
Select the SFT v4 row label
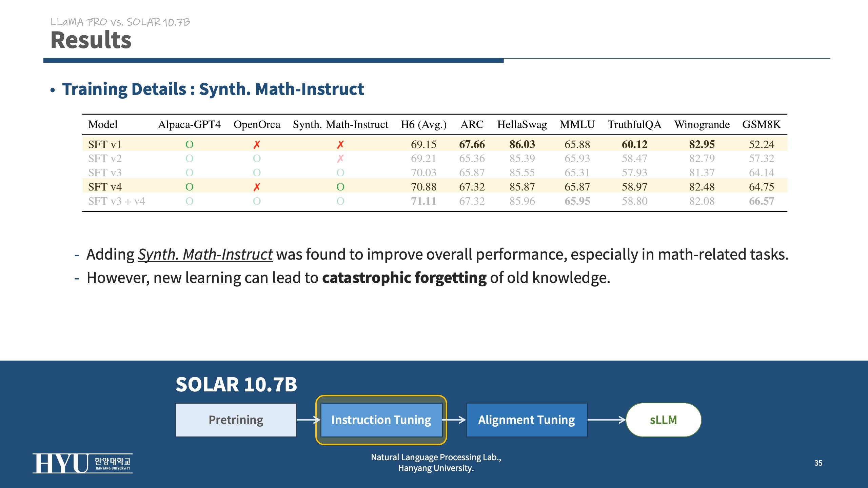tap(105, 187)
